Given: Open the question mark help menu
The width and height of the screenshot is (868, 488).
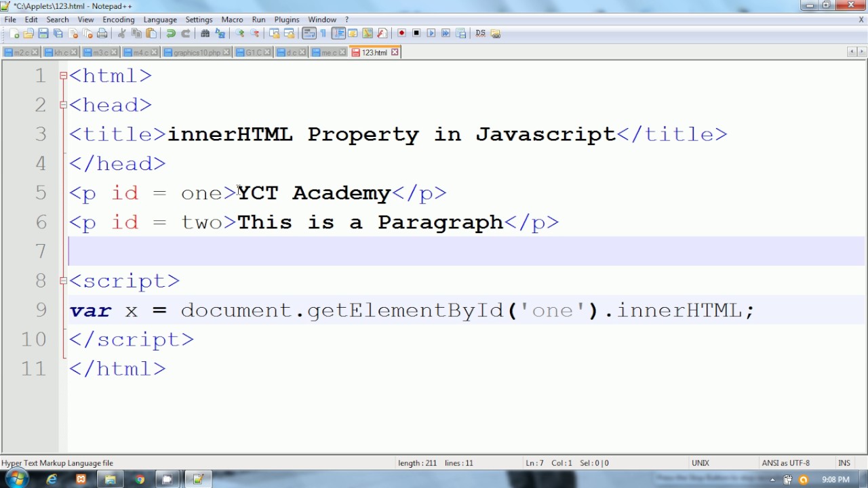Looking at the screenshot, I should [x=347, y=20].
